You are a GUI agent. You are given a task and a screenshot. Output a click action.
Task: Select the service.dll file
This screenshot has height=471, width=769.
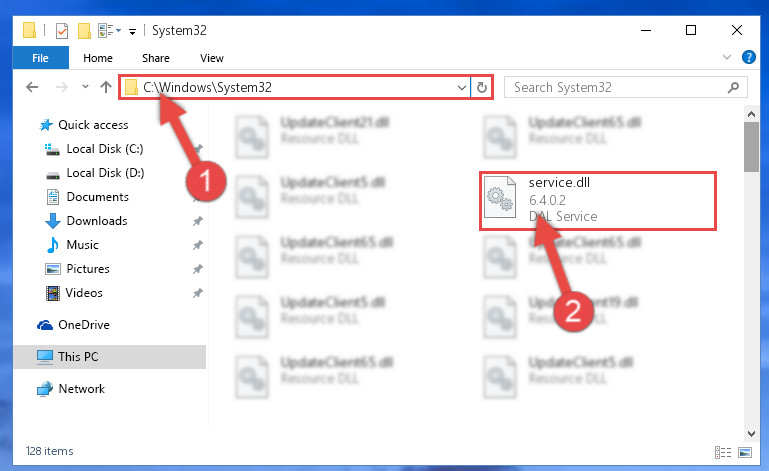tap(598, 200)
